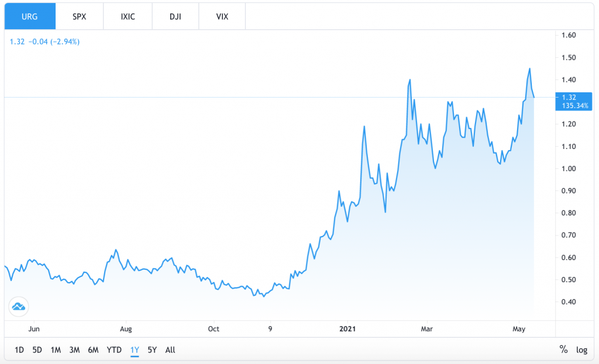Select the 1M time range
This screenshot has height=364, width=599.
coord(56,350)
